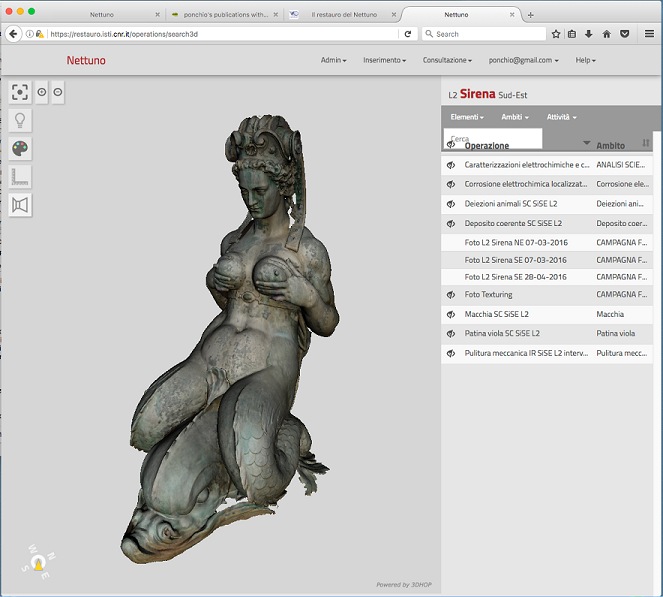Toggle visibility of Caratterizzazioni elettrochimiche row
Image resolution: width=663 pixels, height=597 pixels.
click(x=451, y=165)
